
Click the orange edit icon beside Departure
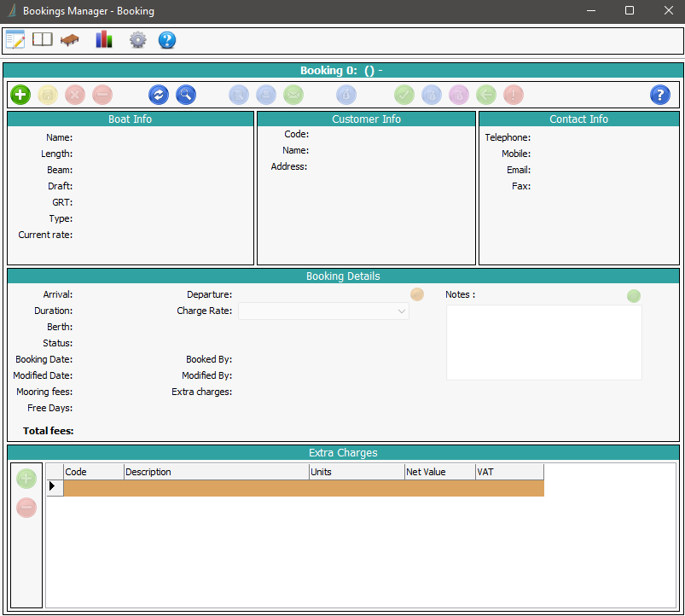[x=417, y=294]
